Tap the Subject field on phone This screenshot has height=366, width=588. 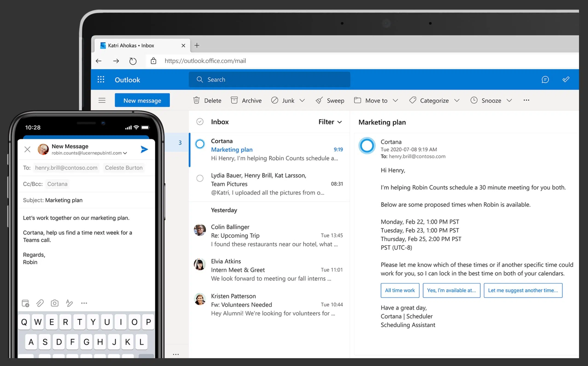point(86,200)
